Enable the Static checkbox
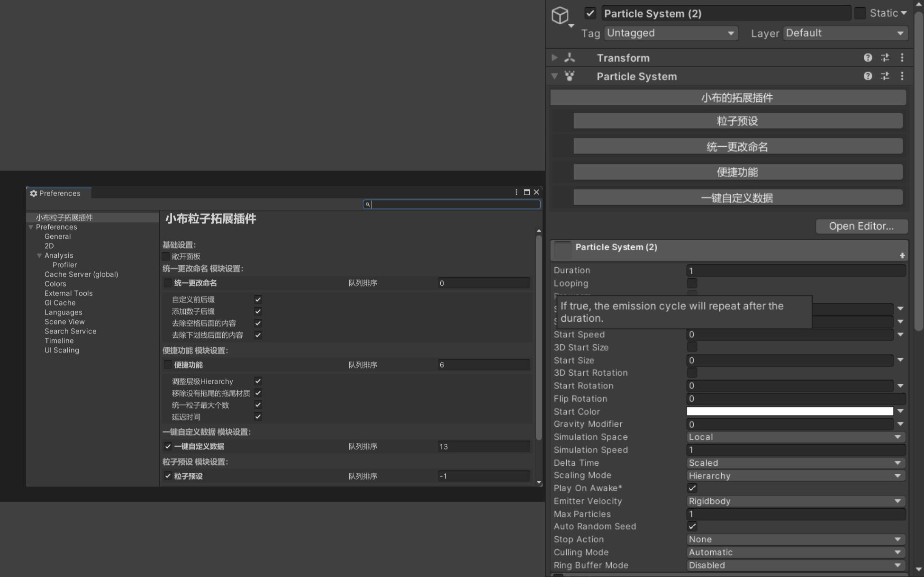924x577 pixels. coord(860,13)
